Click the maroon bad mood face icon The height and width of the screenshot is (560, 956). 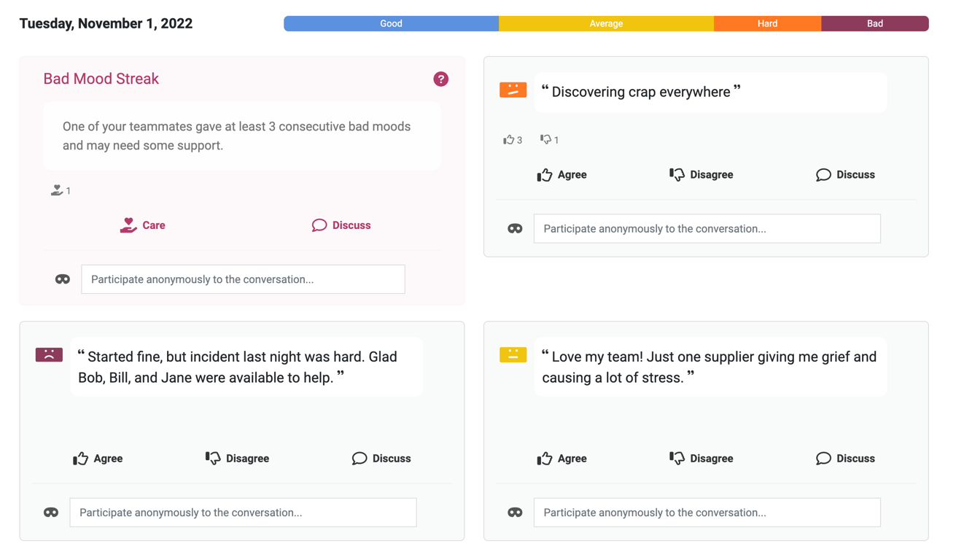tap(49, 355)
